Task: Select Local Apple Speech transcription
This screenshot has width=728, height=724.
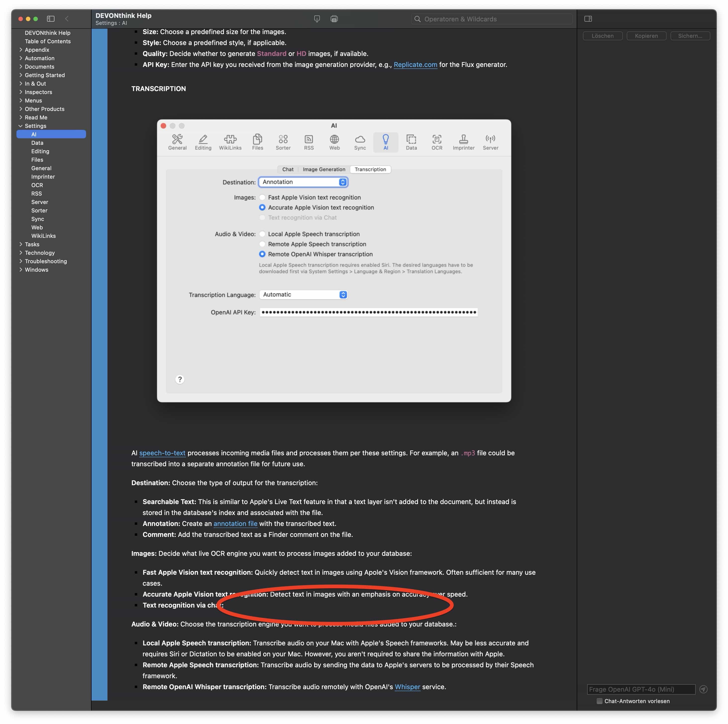Action: pos(262,234)
